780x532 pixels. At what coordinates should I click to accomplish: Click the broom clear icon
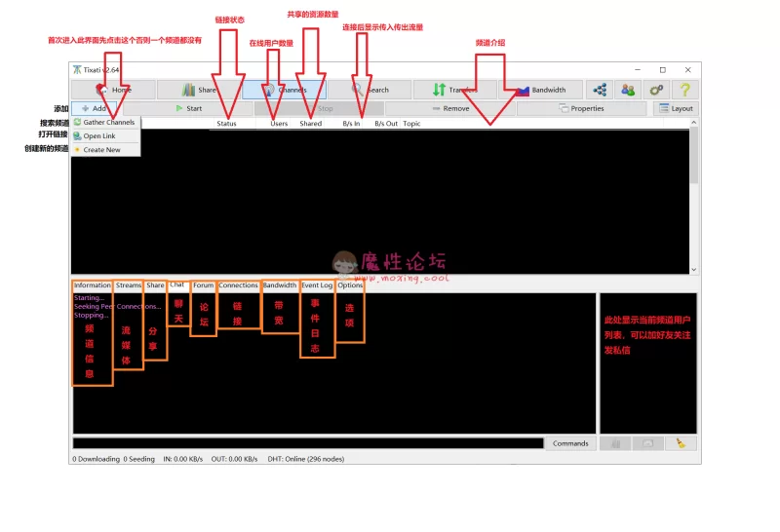pos(681,443)
